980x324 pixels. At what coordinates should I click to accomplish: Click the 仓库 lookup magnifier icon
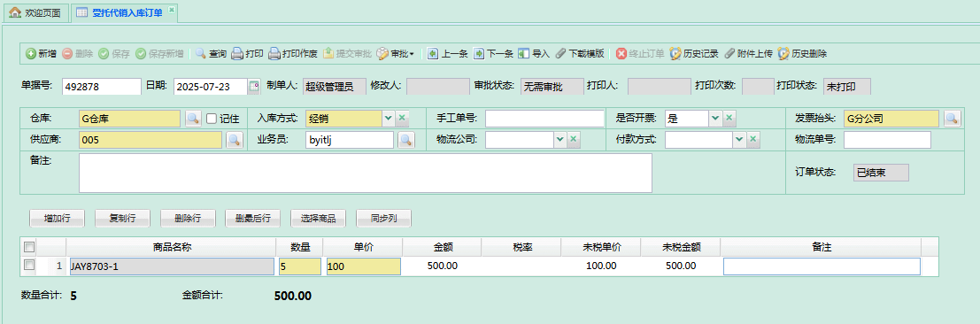[x=194, y=118]
